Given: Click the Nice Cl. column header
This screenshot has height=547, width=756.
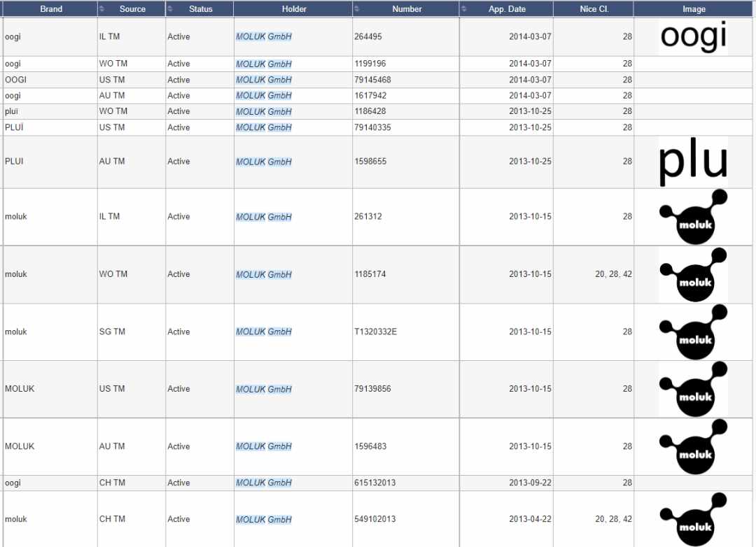Looking at the screenshot, I should point(594,8).
